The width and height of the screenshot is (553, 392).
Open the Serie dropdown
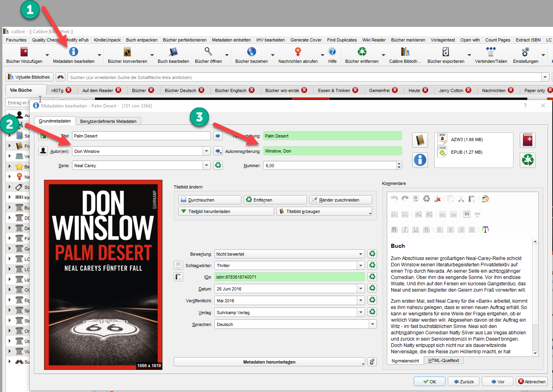click(206, 165)
